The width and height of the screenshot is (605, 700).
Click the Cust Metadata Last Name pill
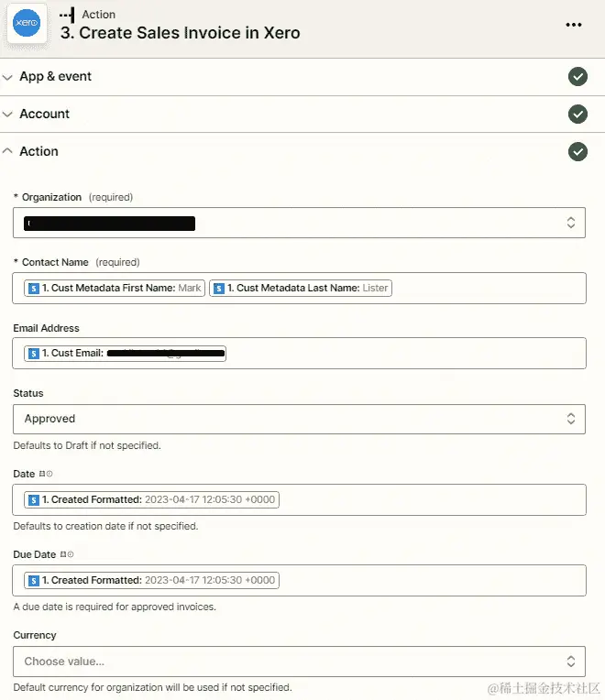coord(301,288)
